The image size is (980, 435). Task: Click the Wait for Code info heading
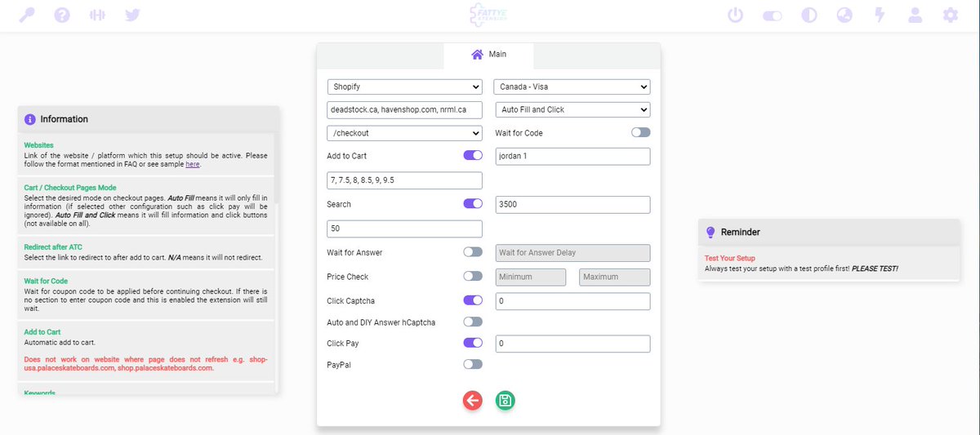coord(47,282)
